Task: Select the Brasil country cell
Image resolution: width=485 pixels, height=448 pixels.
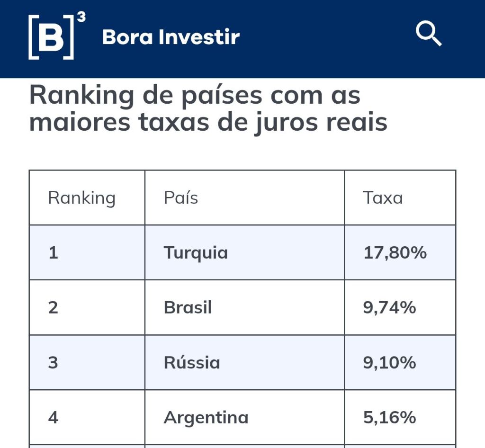Action: [x=188, y=308]
